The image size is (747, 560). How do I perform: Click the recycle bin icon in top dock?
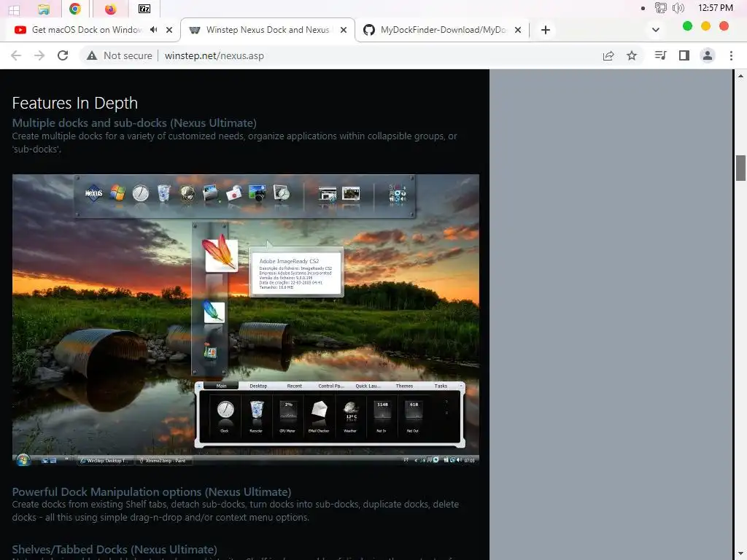[x=163, y=193]
